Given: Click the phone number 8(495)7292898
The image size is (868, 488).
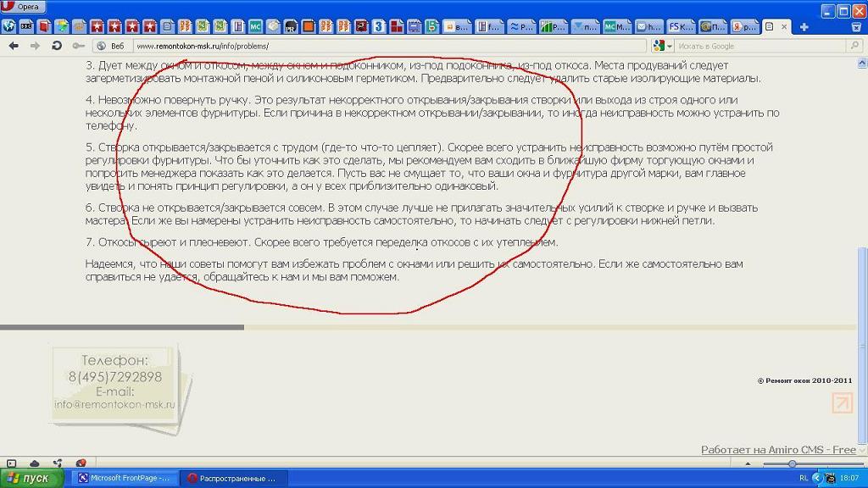Looking at the screenshot, I should [115, 377].
